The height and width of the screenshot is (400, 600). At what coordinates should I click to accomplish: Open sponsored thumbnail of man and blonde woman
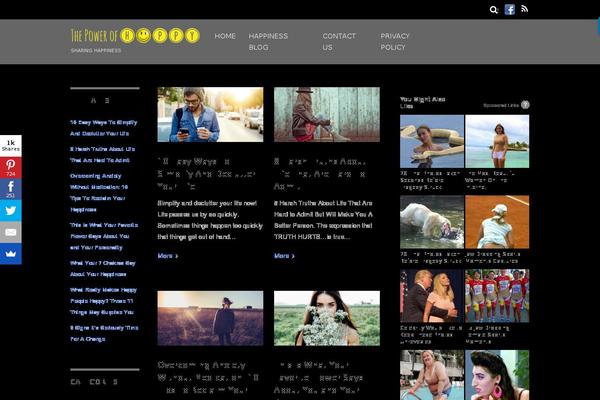(432, 296)
